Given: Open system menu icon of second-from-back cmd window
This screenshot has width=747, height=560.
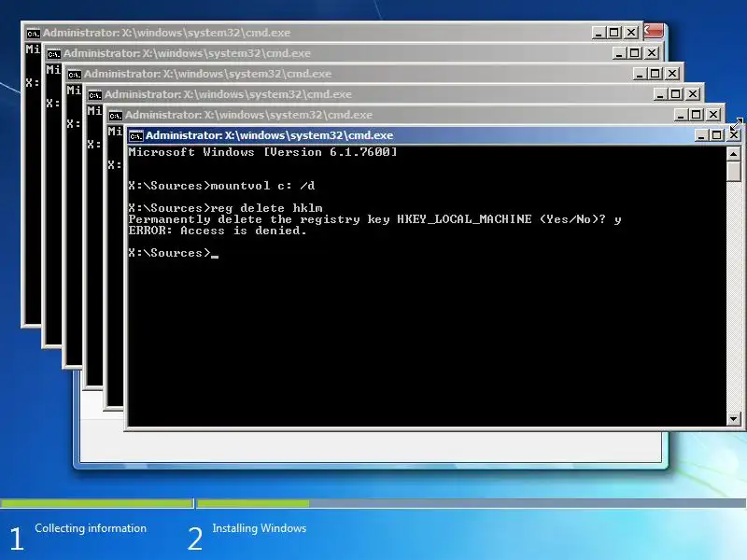Looking at the screenshot, I should 53,54.
